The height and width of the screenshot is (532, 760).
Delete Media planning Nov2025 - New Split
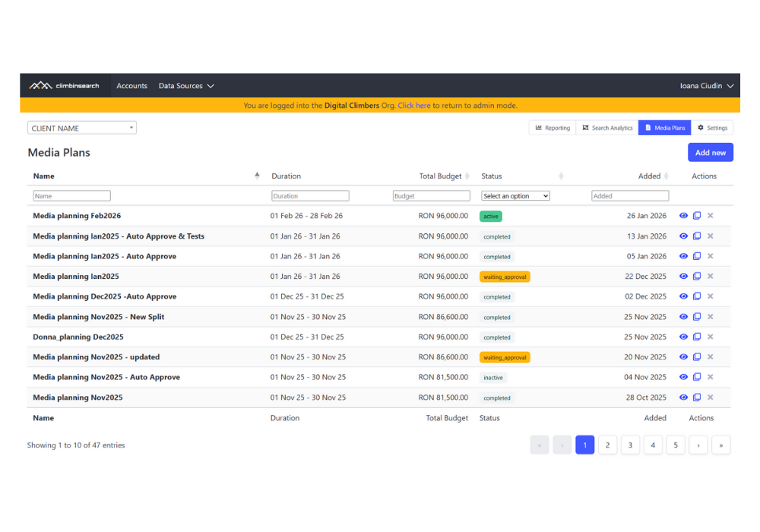(711, 316)
